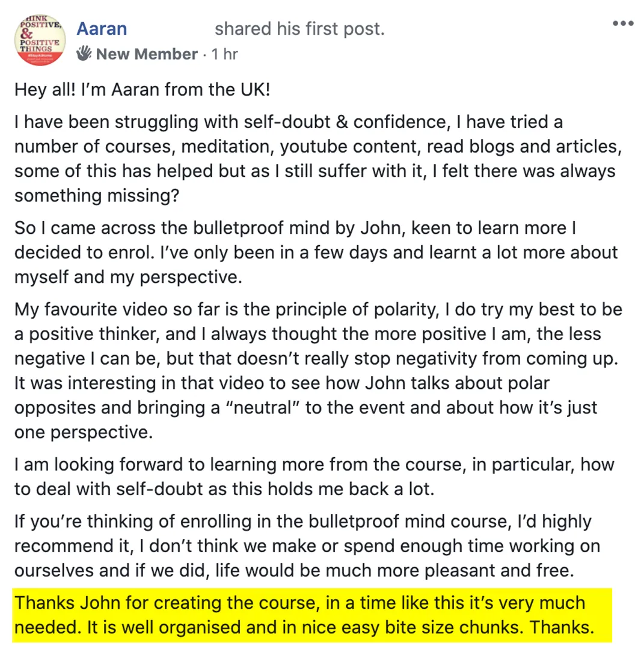This screenshot has width=644, height=649.
Task: Open the post via the 1 hr timestamp
Action: point(224,54)
